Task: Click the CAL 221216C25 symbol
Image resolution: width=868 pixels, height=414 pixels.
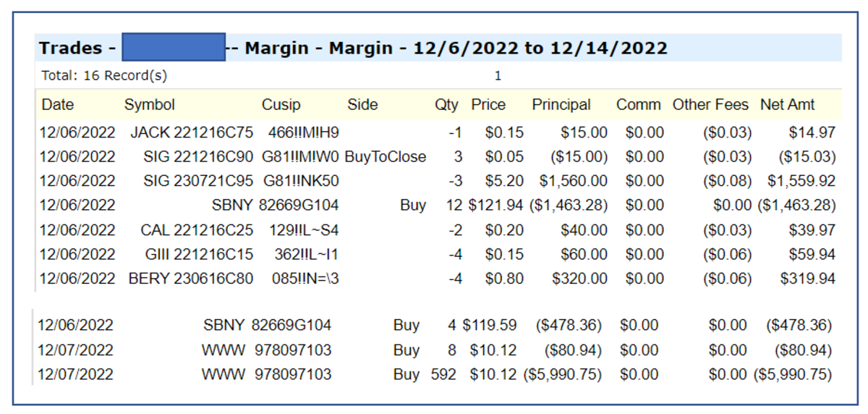Action: coord(197,230)
